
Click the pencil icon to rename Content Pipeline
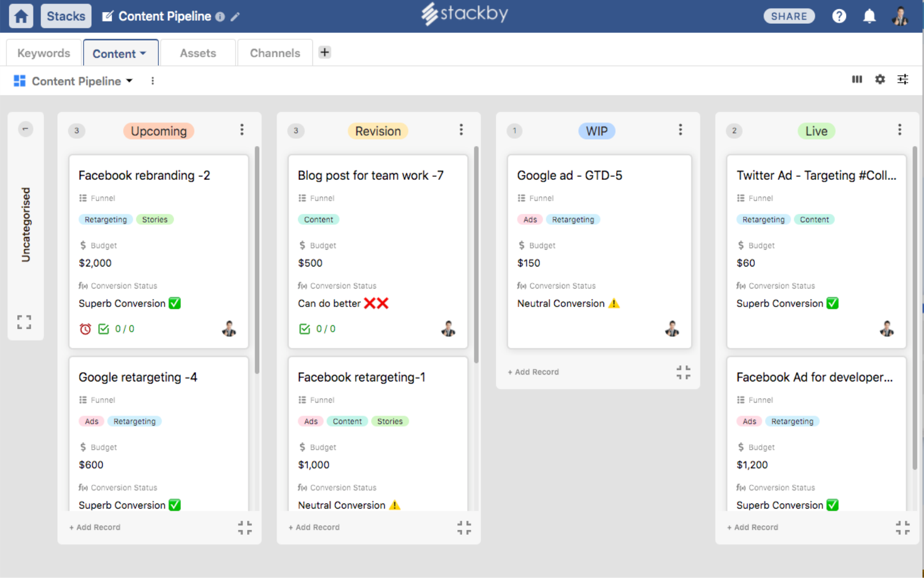tap(235, 16)
